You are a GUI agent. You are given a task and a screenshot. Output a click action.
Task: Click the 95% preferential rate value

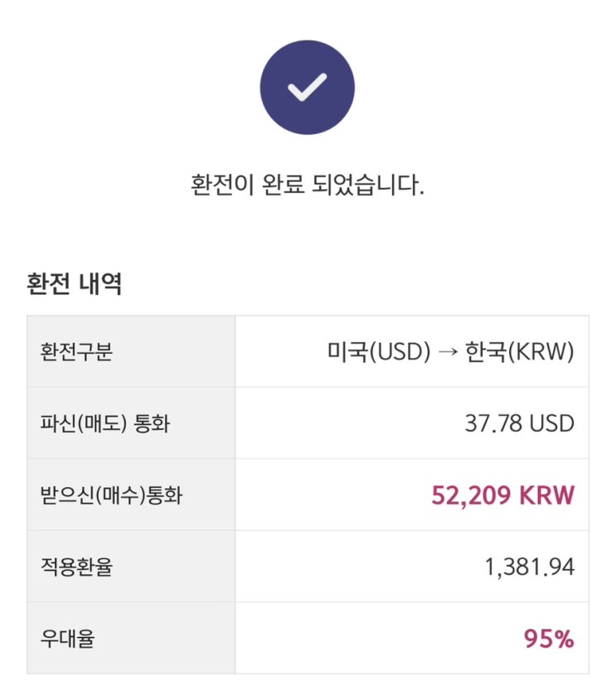tap(549, 639)
